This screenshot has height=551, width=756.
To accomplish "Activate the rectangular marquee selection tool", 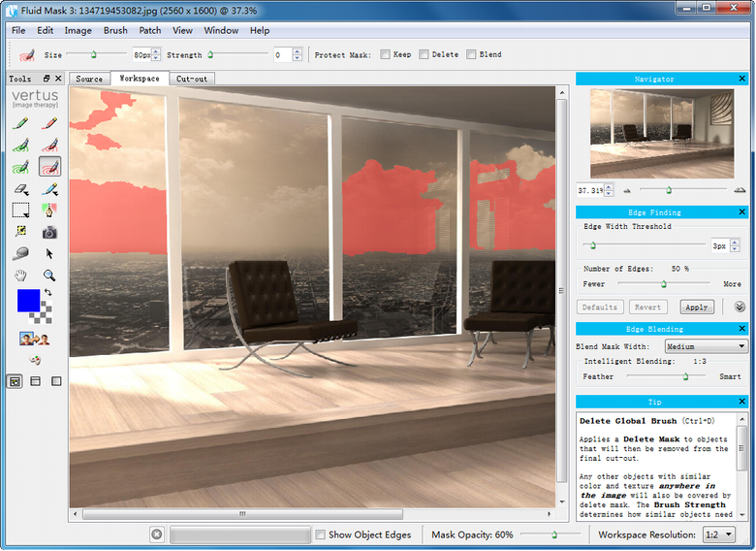I will coord(19,210).
